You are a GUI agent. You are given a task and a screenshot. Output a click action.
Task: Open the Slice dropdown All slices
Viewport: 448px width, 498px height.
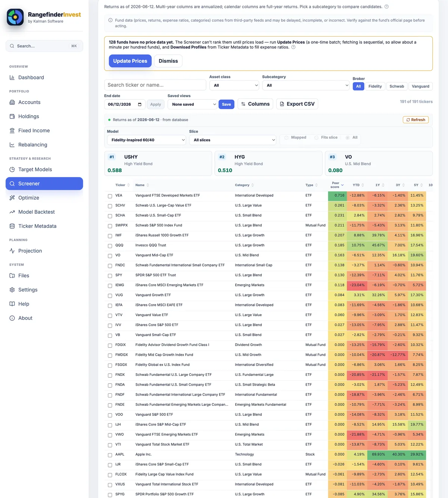pyautogui.click(x=233, y=140)
